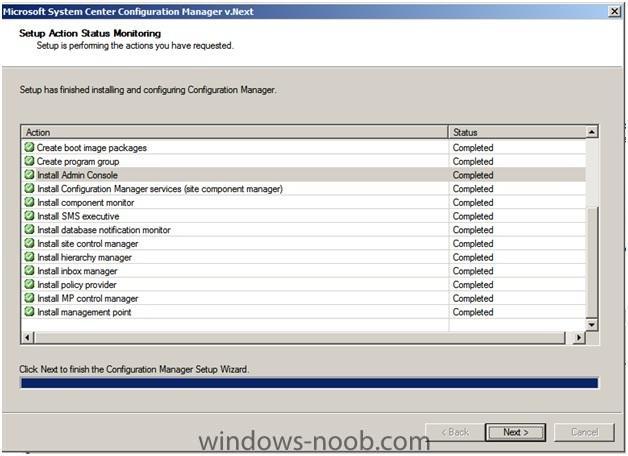Click Completed status of Install component monitor
The image size is (628, 456).
[x=473, y=203]
